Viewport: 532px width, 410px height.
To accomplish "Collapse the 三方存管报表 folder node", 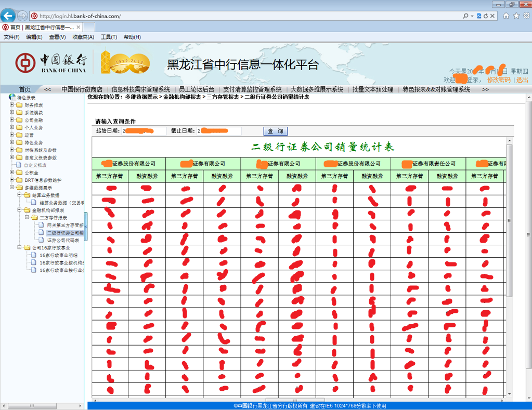I will pyautogui.click(x=27, y=218).
